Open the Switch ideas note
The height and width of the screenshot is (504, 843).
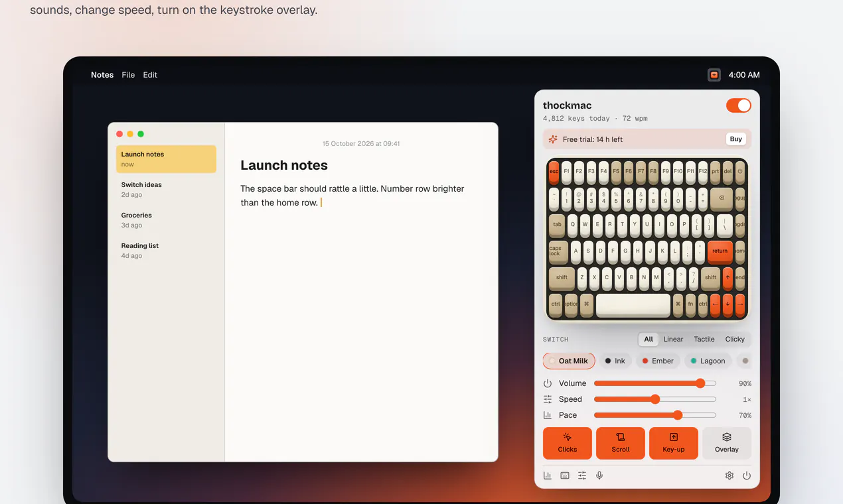pyautogui.click(x=166, y=190)
